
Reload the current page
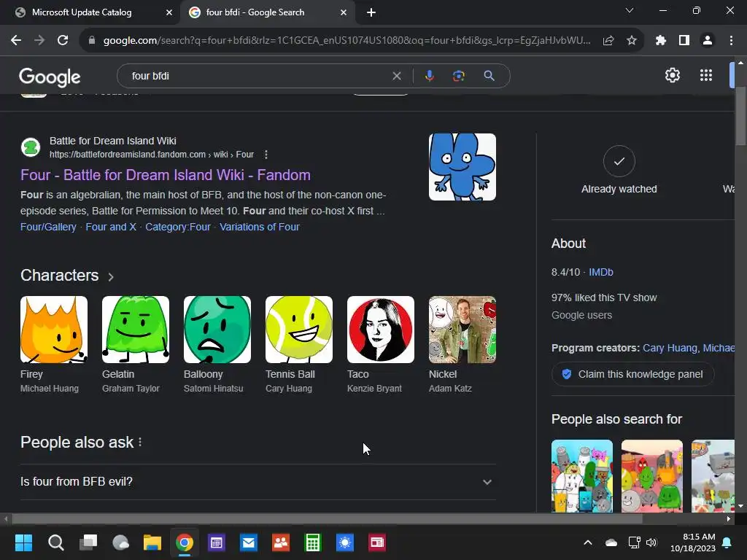tap(63, 41)
